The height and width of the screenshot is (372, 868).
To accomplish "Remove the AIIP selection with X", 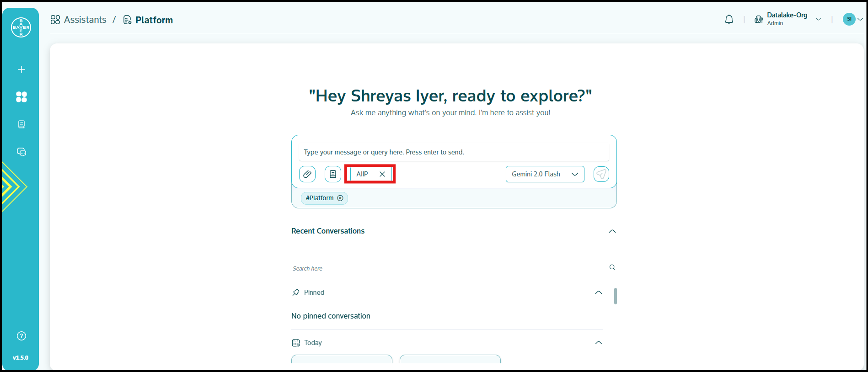I will point(382,174).
